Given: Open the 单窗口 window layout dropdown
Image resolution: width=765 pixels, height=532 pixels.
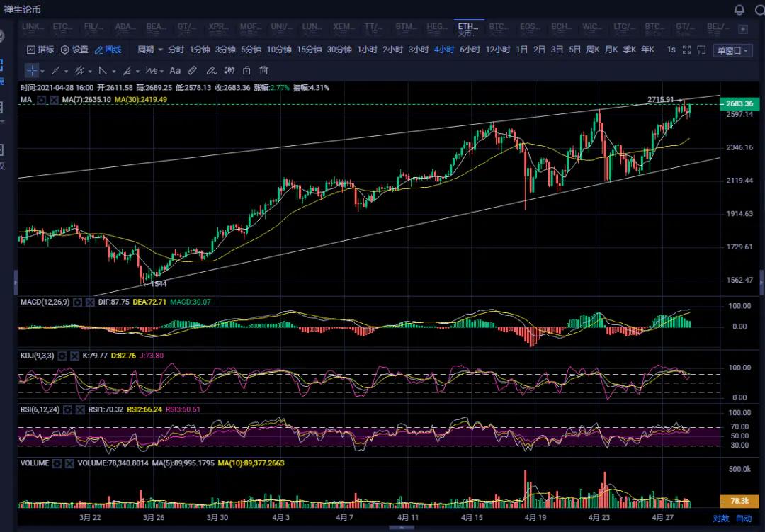Looking at the screenshot, I should point(733,50).
